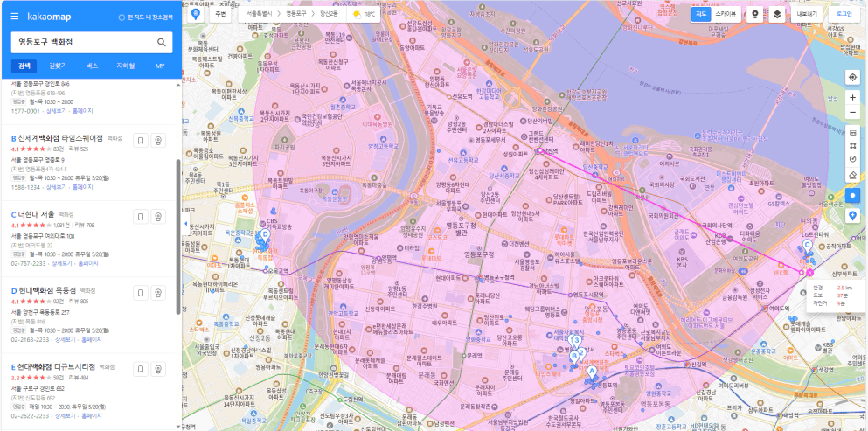
Task: Bookmark 신세계백화점 타임스퀘어점
Action: tap(141, 141)
